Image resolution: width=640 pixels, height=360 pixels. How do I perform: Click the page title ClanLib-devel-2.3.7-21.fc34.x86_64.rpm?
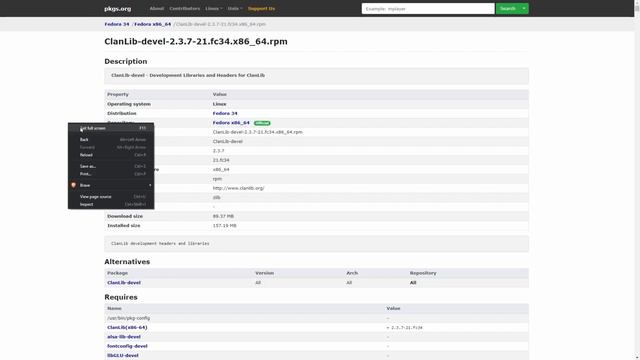pyautogui.click(x=196, y=42)
